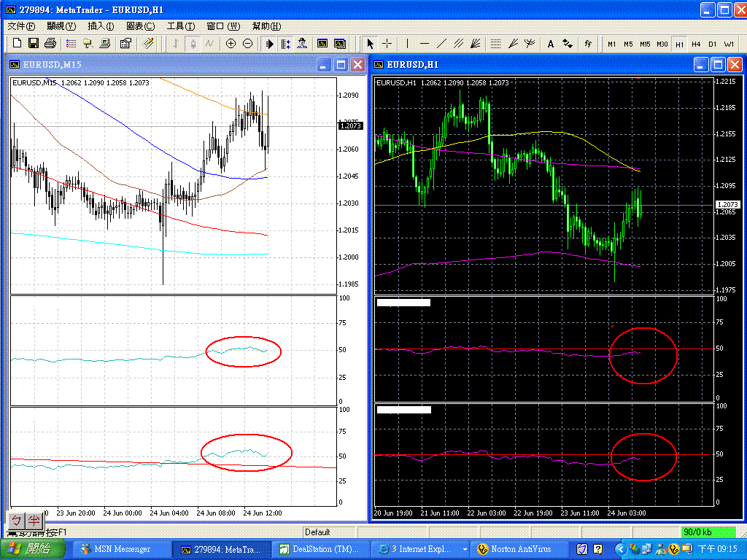Select the crosshair tool
Screen dimensions: 747x560
click(387, 43)
